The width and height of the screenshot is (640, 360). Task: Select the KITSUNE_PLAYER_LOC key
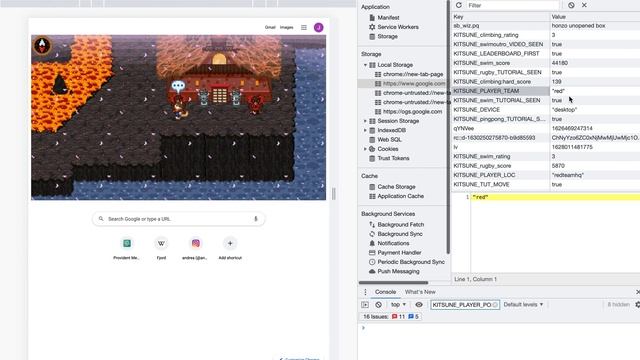(x=484, y=175)
